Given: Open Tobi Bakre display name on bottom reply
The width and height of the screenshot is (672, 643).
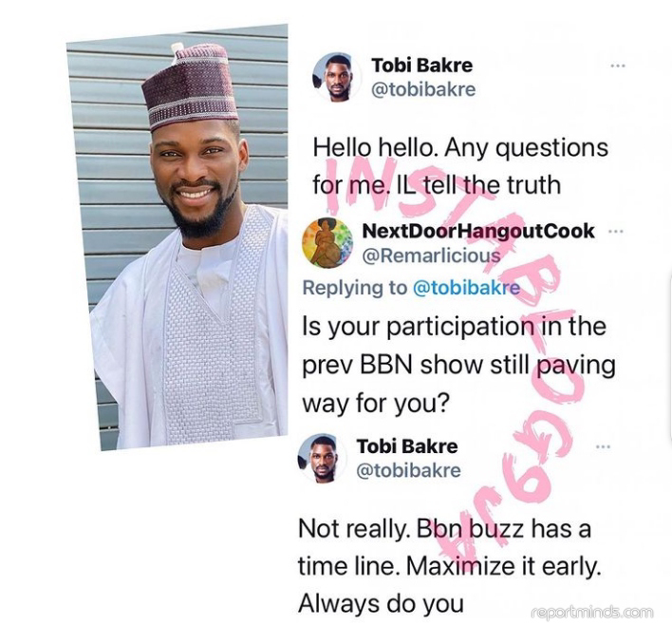Looking at the screenshot, I should (407, 446).
